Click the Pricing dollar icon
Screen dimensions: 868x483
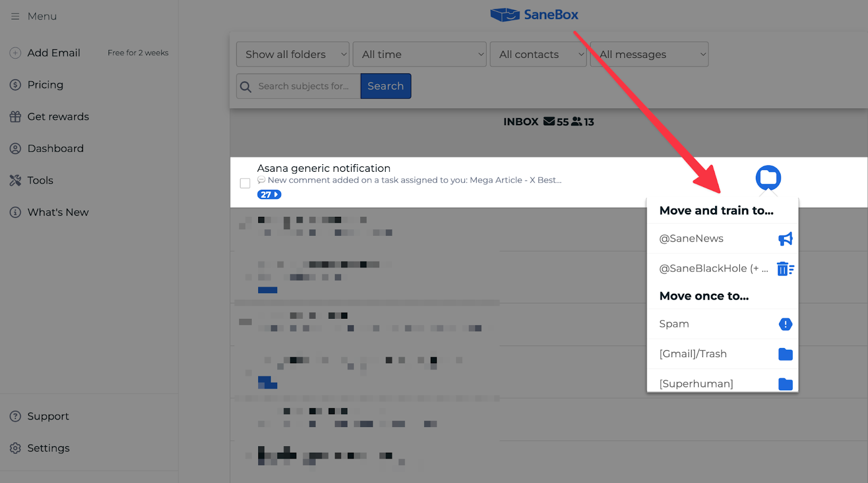15,85
